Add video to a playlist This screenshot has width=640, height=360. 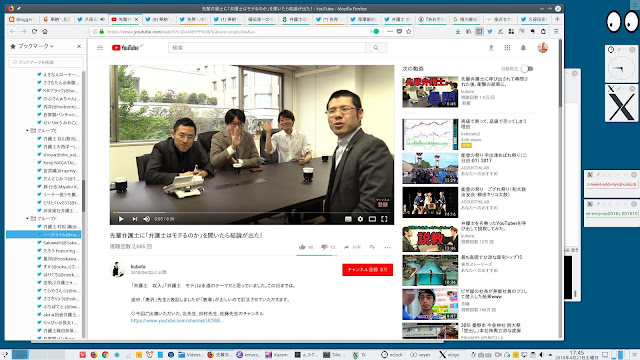(372, 247)
